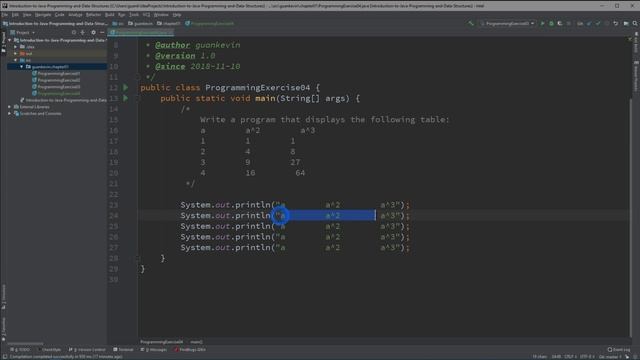Click the Stop button in toolbar
The image size is (640, 360).
[569, 24]
